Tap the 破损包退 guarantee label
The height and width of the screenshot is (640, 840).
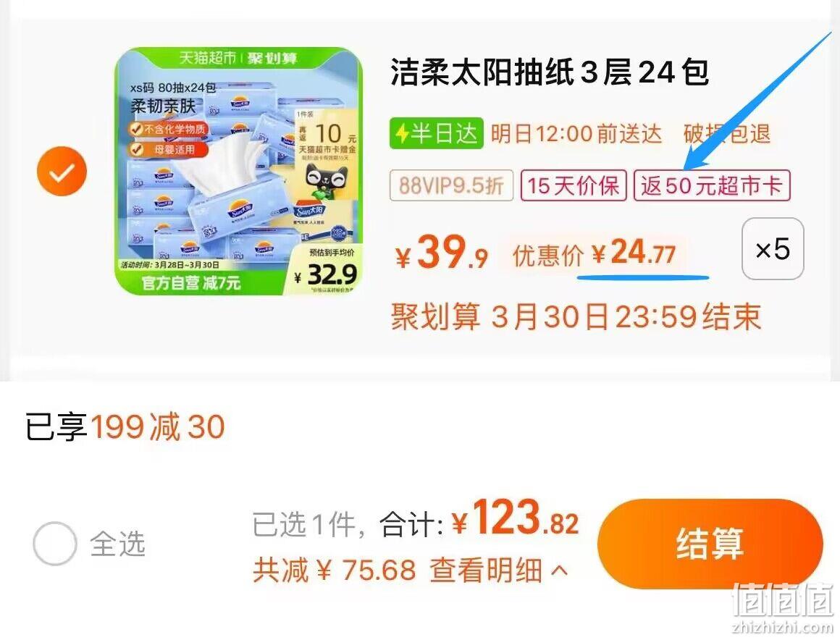(727, 134)
